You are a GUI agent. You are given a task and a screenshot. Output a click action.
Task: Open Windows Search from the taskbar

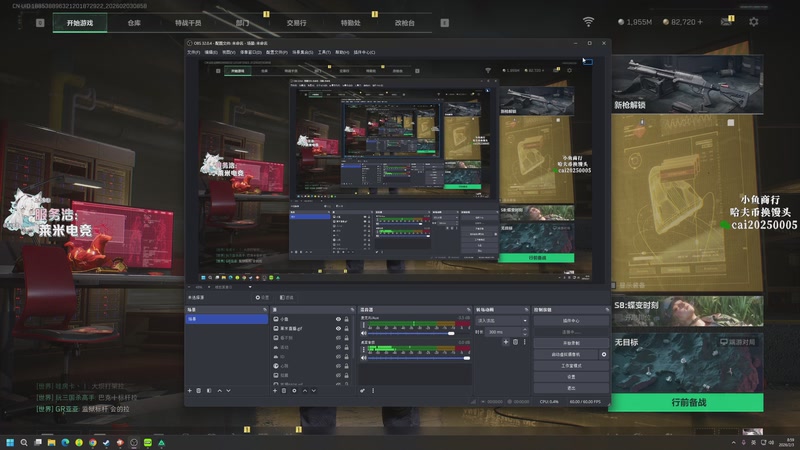tap(23, 443)
